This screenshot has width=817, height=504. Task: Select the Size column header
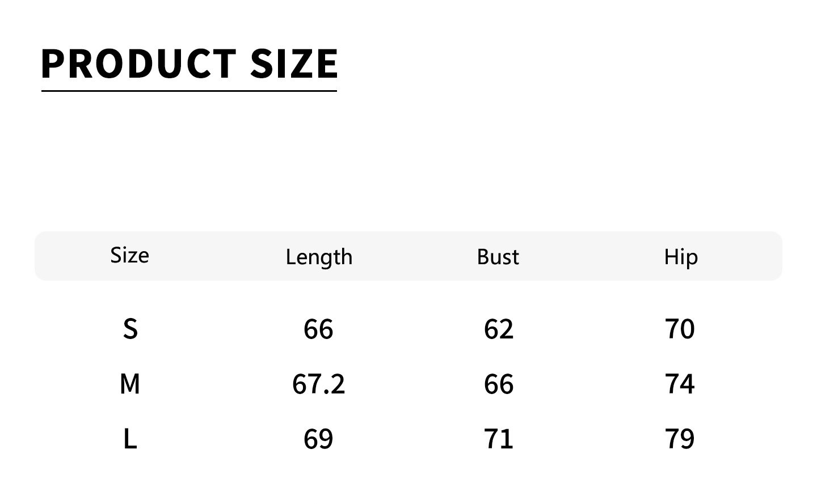130,256
